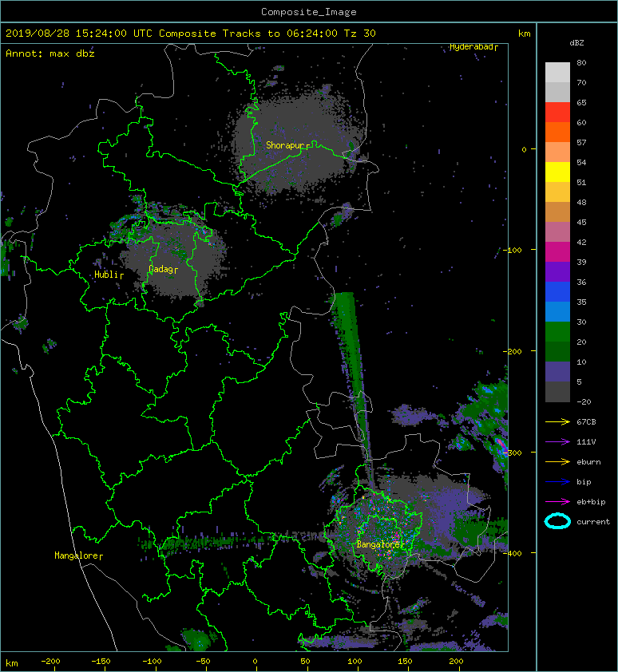This screenshot has width=618, height=672.
Task: Pick the slate purple 5–10 dBZ swatch
Action: tap(557, 371)
